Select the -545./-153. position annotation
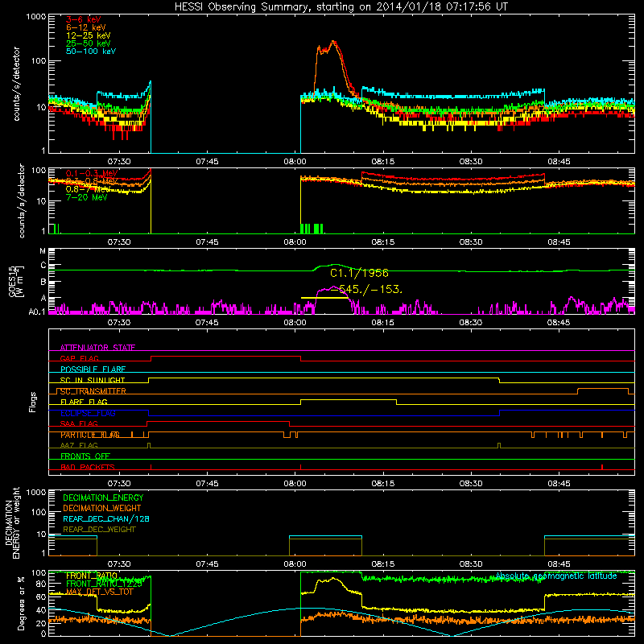Image resolution: width=644 pixels, height=644 pixels. (367, 290)
